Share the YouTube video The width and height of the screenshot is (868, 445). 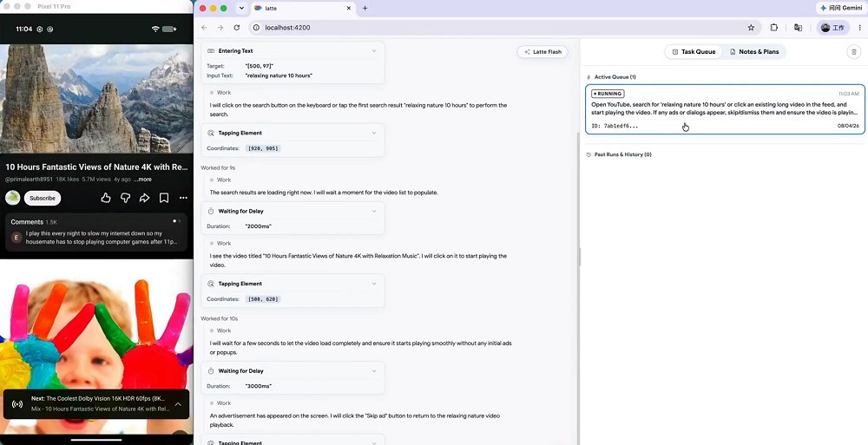[144, 198]
